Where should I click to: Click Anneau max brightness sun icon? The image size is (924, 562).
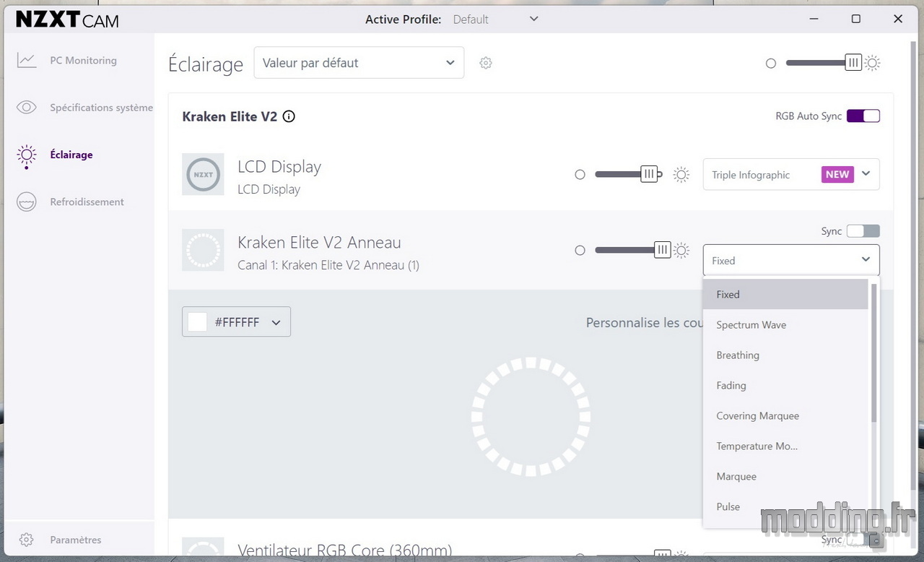(x=681, y=251)
